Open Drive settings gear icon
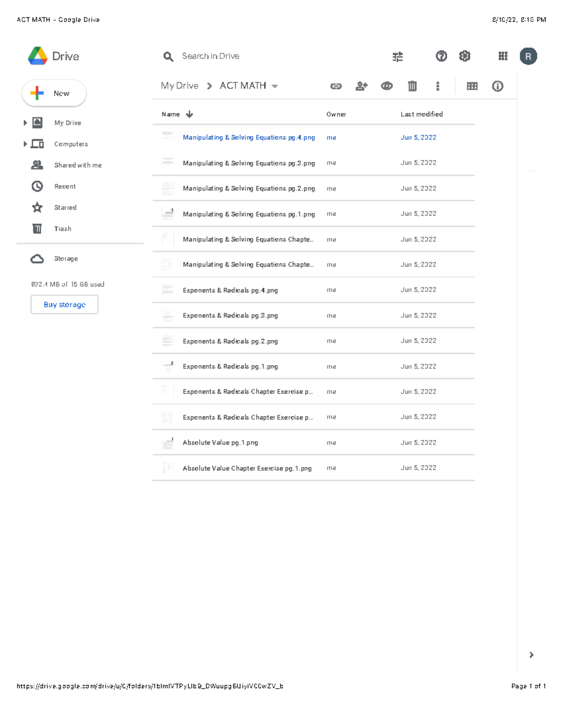The width and height of the screenshot is (563, 728). pyautogui.click(x=464, y=56)
